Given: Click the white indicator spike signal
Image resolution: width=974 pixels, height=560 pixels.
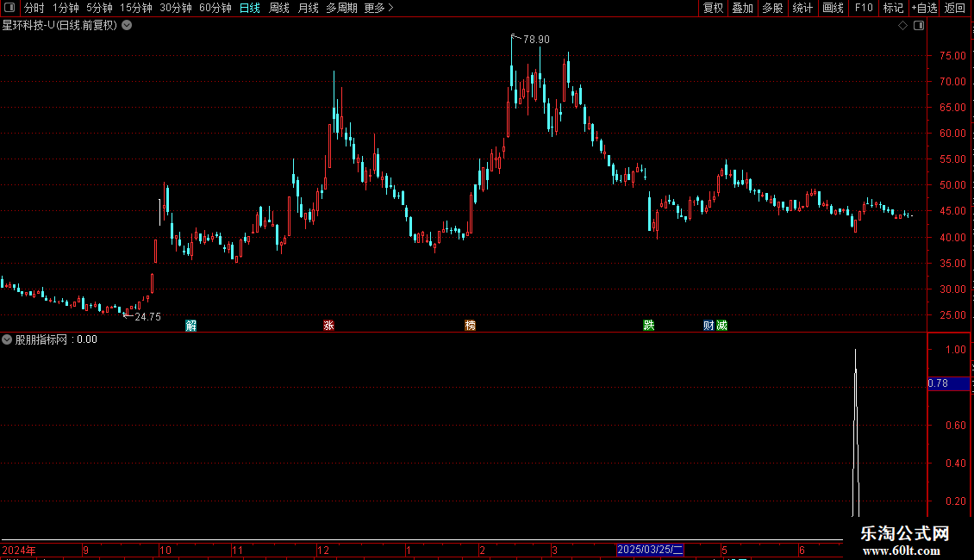Looking at the screenshot, I should (x=856, y=434).
